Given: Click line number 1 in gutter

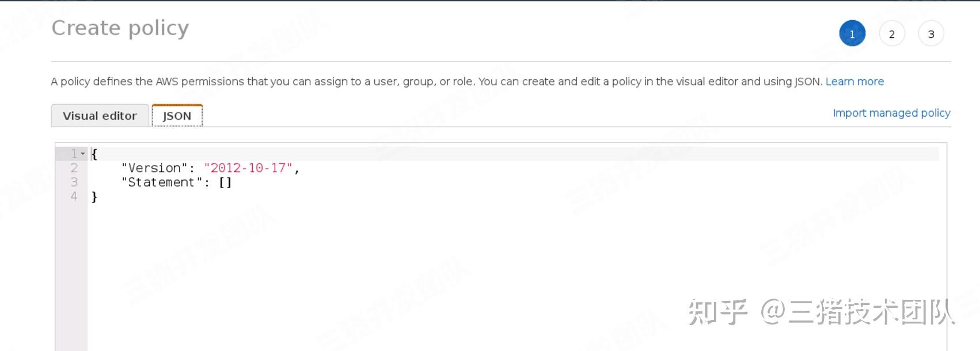Looking at the screenshot, I should tap(74, 154).
